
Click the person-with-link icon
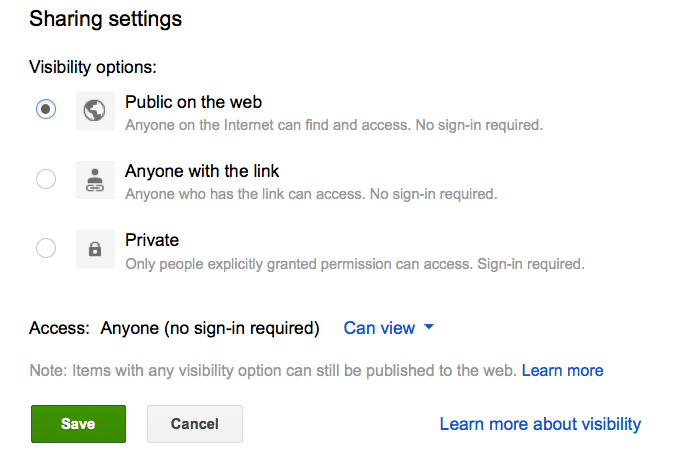coord(95,180)
